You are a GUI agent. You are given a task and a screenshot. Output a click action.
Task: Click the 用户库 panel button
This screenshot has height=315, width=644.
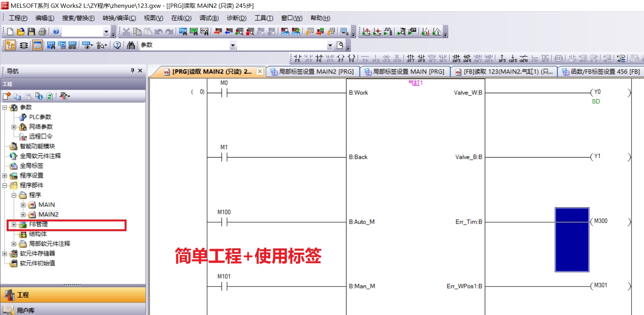[x=26, y=310]
